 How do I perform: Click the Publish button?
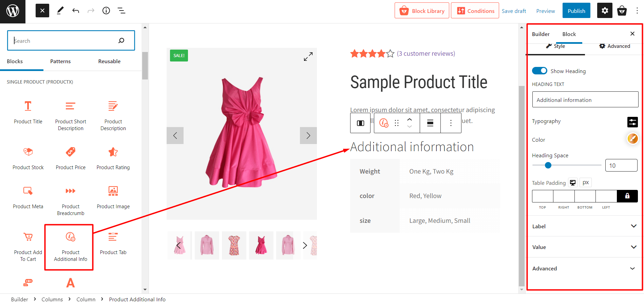click(576, 11)
